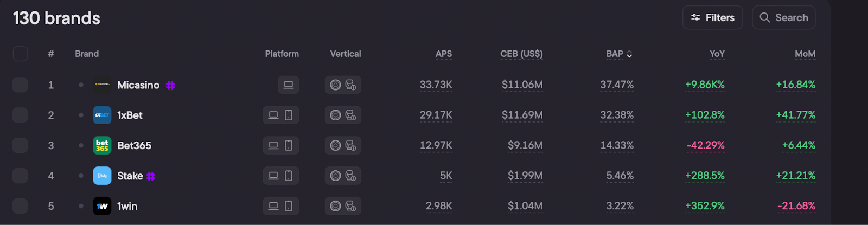Image resolution: width=868 pixels, height=225 pixels.
Task: Toggle the select-all header checkbox
Action: click(x=20, y=54)
